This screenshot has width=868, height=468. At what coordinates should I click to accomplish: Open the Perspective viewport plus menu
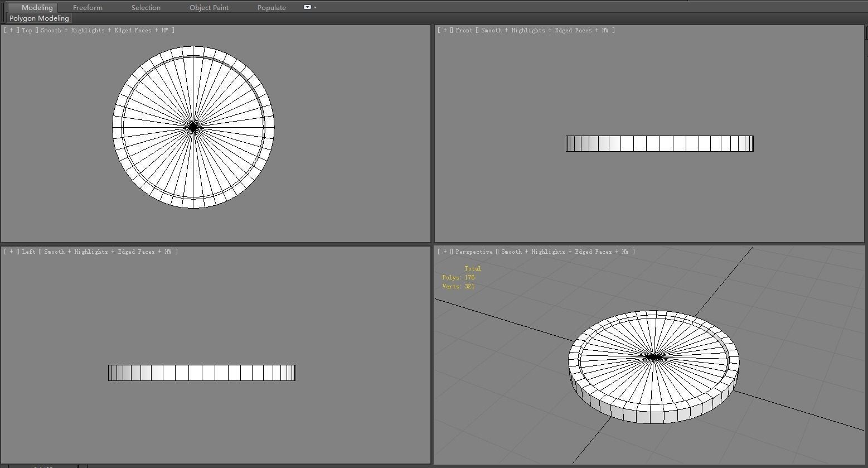click(x=445, y=252)
